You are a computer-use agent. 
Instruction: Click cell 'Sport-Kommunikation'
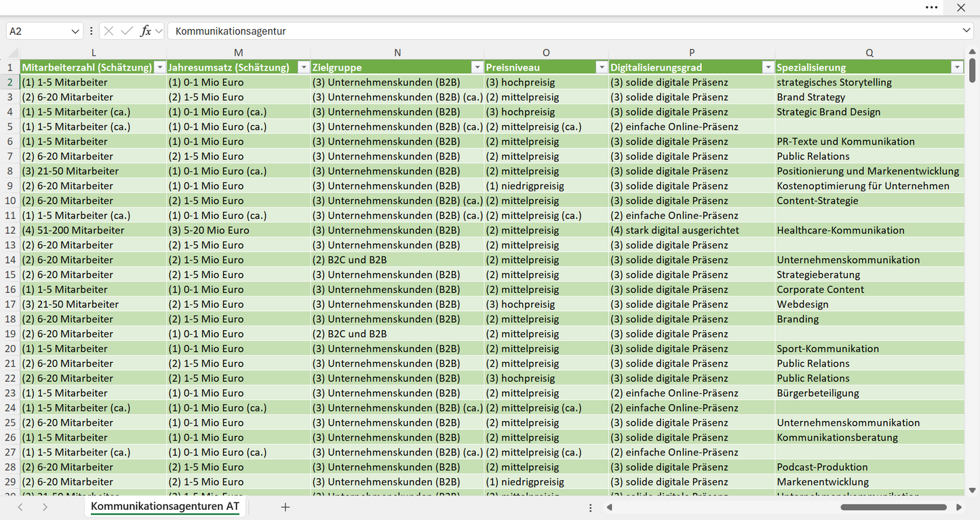869,348
